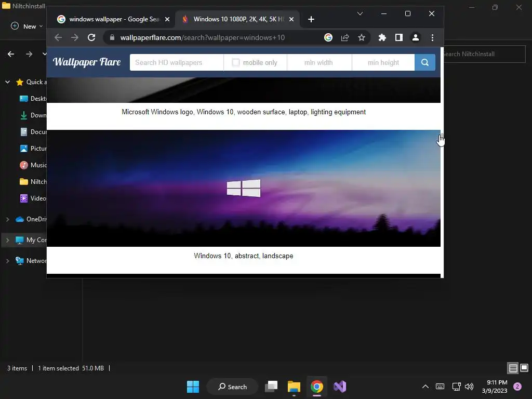Click the min height field

pos(383,62)
